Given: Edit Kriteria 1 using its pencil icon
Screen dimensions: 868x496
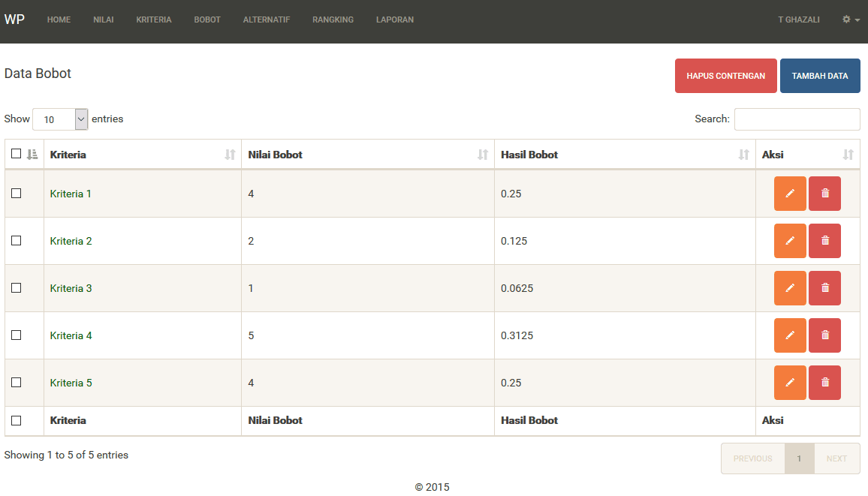Looking at the screenshot, I should click(790, 194).
